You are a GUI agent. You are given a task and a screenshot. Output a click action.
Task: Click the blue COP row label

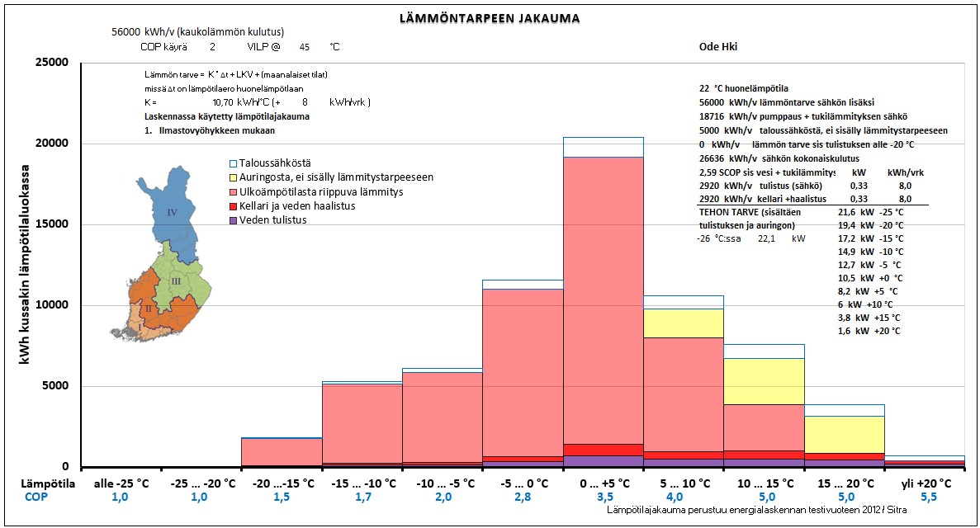tap(36, 497)
